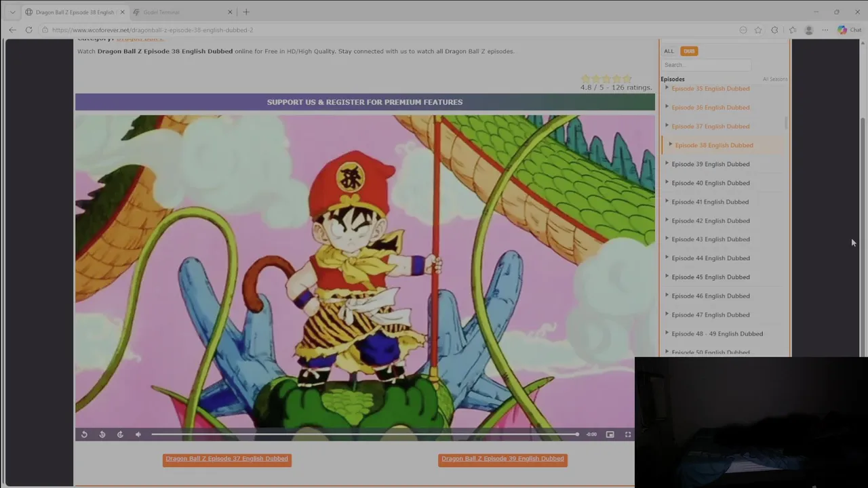Open the browser settings and more menu
The height and width of the screenshot is (488, 868).
[825, 30]
